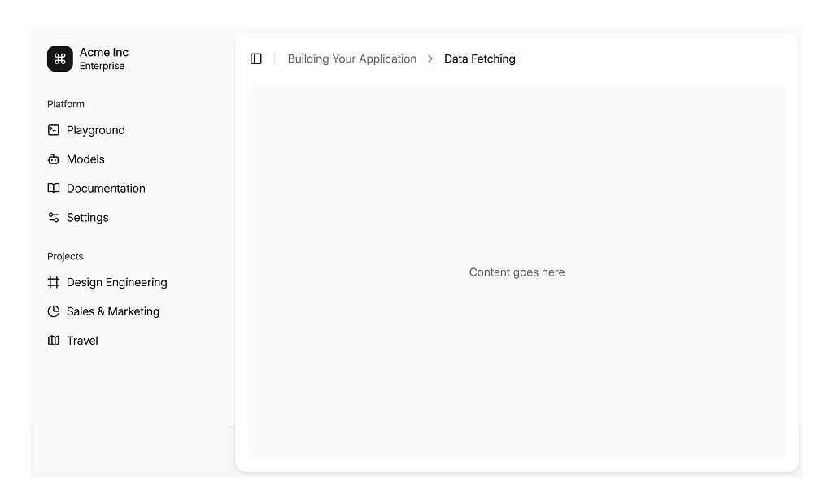Select the Models robot icon
Image resolution: width=833 pixels, height=504 pixels.
click(54, 159)
